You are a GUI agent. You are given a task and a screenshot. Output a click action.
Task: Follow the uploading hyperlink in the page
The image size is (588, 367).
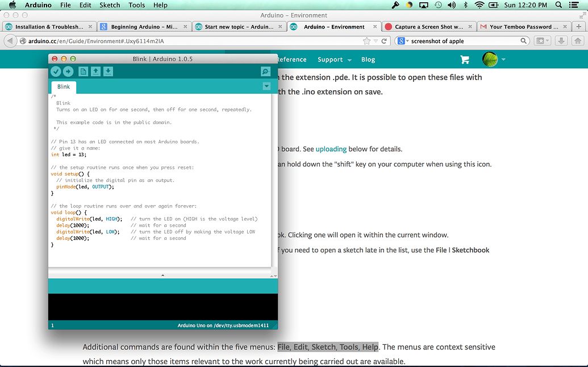tap(331, 149)
